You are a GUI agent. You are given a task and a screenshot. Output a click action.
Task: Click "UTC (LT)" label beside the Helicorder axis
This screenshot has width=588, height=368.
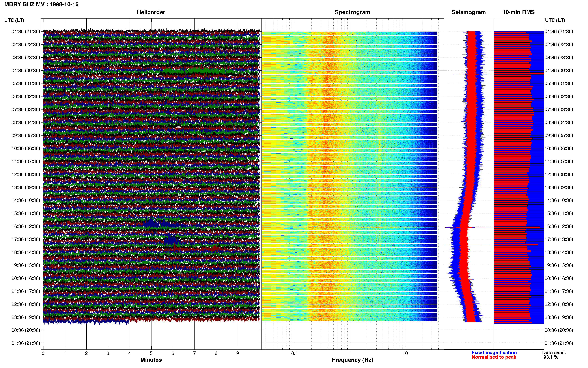14,20
